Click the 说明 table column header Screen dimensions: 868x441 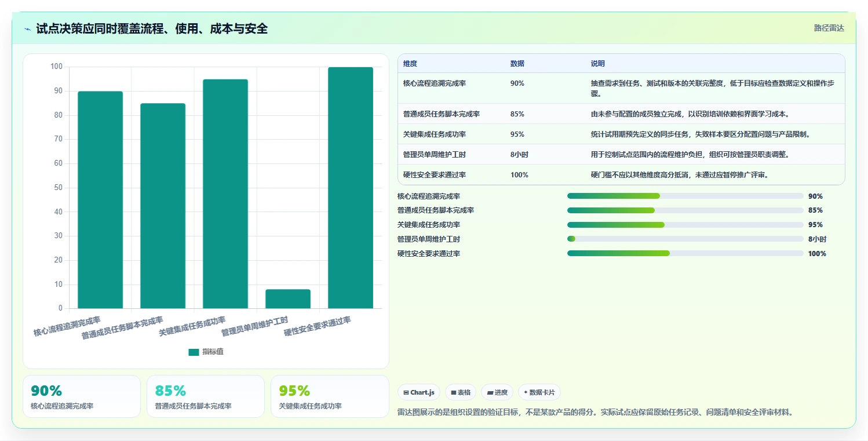click(598, 64)
